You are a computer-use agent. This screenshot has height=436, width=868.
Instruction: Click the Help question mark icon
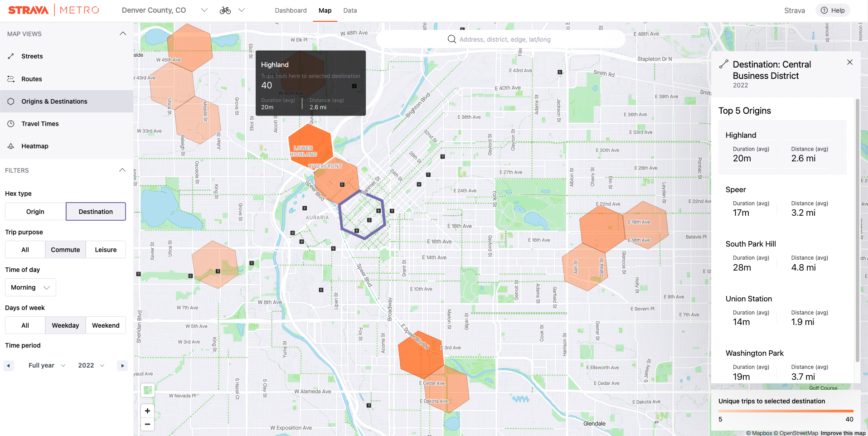tap(824, 10)
